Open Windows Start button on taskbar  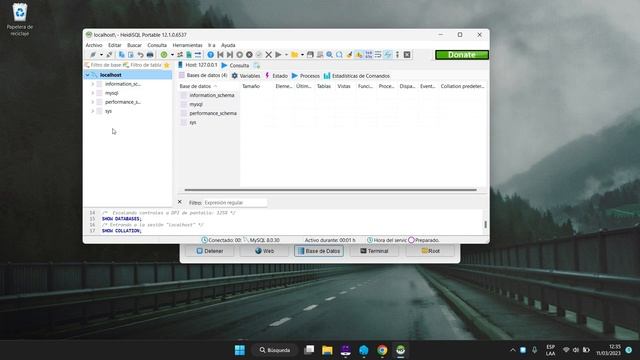pos(240,350)
